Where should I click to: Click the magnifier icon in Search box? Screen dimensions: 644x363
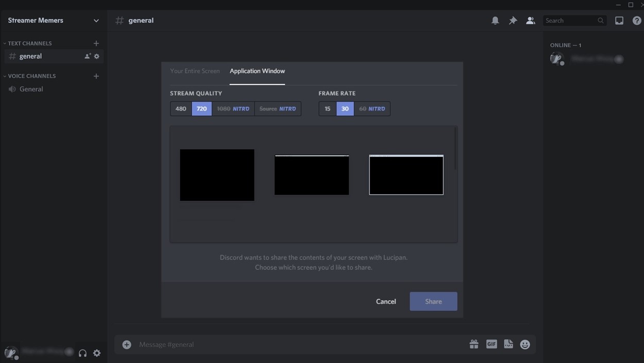601,21
